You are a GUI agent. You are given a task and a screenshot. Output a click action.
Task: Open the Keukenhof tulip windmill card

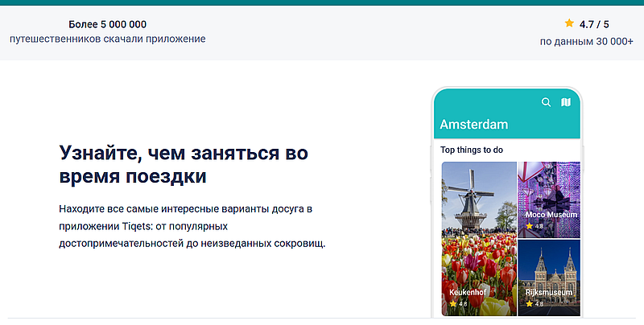click(x=479, y=239)
